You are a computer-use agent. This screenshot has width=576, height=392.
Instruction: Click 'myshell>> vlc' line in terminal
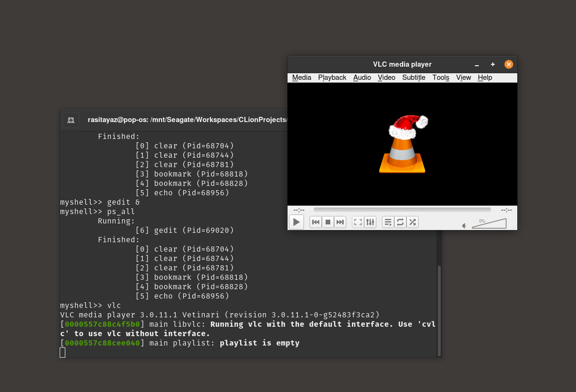point(91,306)
